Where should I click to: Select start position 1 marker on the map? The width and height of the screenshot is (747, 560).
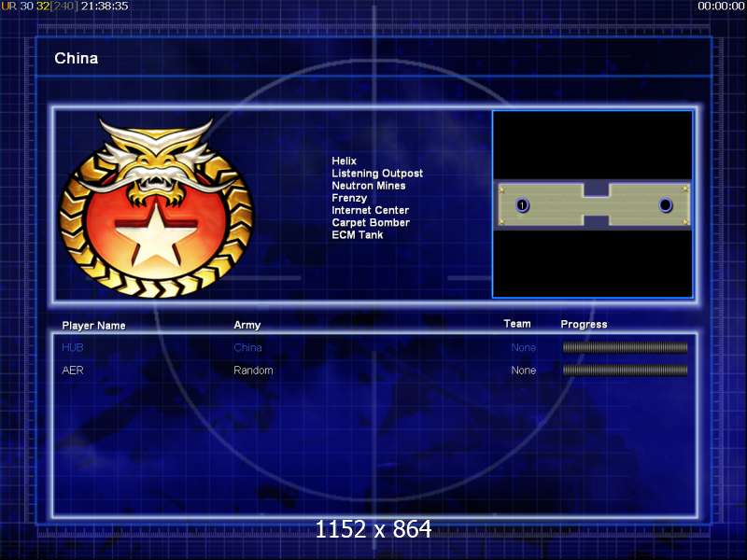coord(523,205)
